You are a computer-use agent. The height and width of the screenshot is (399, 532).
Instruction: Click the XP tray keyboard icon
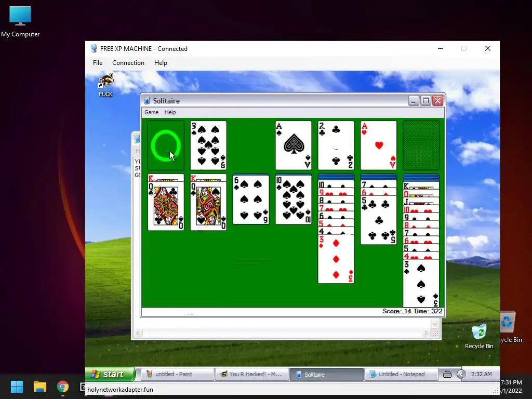pos(447,374)
